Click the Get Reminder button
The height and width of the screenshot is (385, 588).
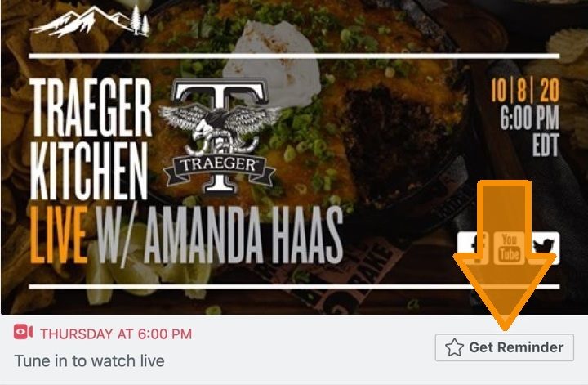tap(505, 347)
